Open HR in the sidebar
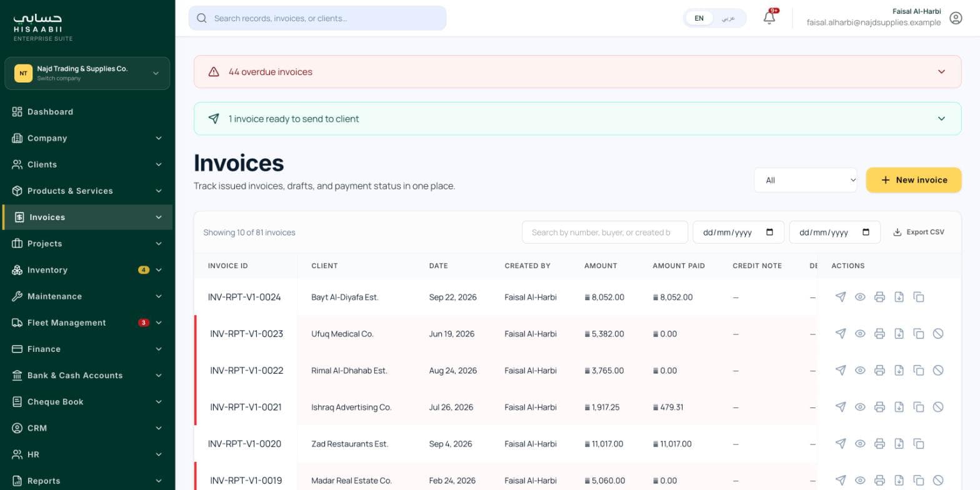Screen dimensions: 980x490 87,454
